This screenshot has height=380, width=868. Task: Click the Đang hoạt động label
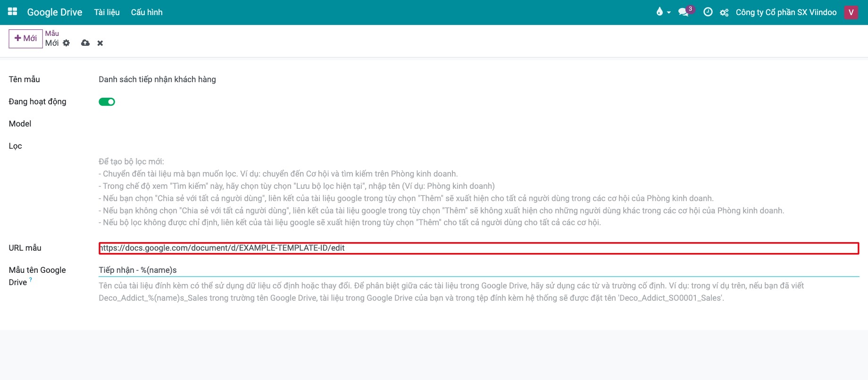(37, 101)
